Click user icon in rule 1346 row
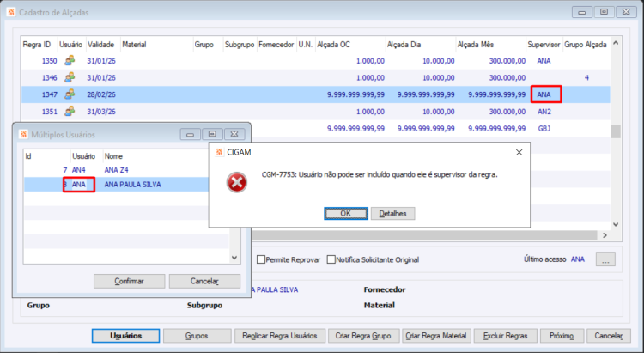This screenshot has height=353, width=644. (70, 77)
